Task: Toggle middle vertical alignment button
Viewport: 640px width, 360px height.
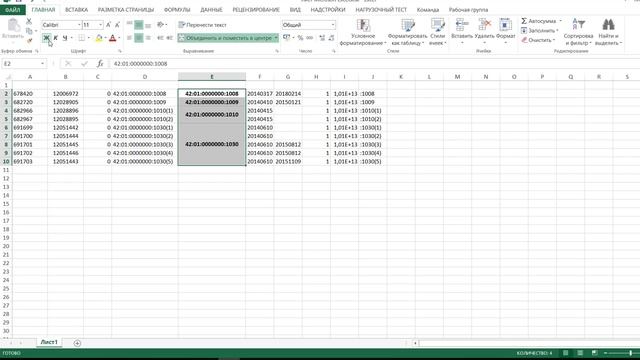Action: (139, 25)
